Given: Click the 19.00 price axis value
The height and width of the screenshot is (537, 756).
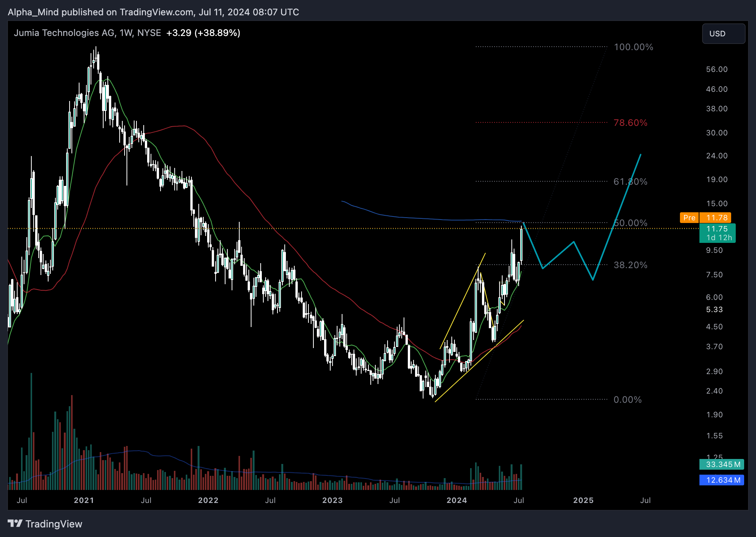Looking at the screenshot, I should 717,179.
